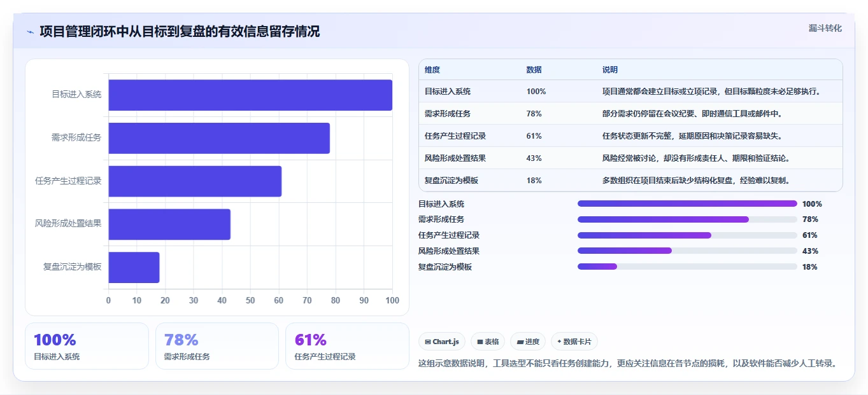Viewport: 868px width, 395px height.
Task: Open the 100% 目标进入系统 stat card
Action: click(87, 346)
